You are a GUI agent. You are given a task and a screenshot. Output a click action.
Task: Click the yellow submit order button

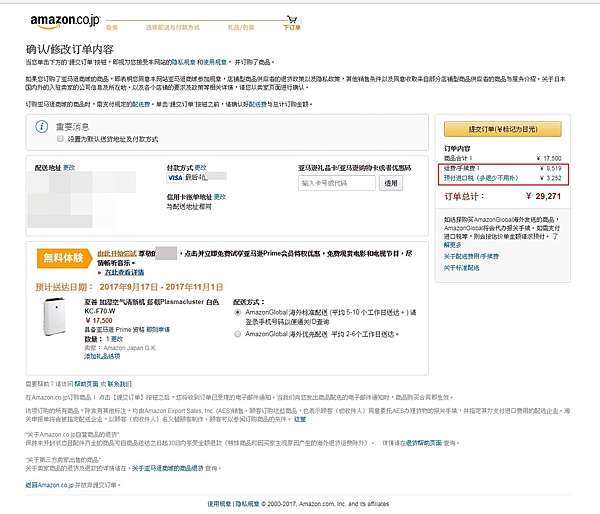[x=502, y=129]
